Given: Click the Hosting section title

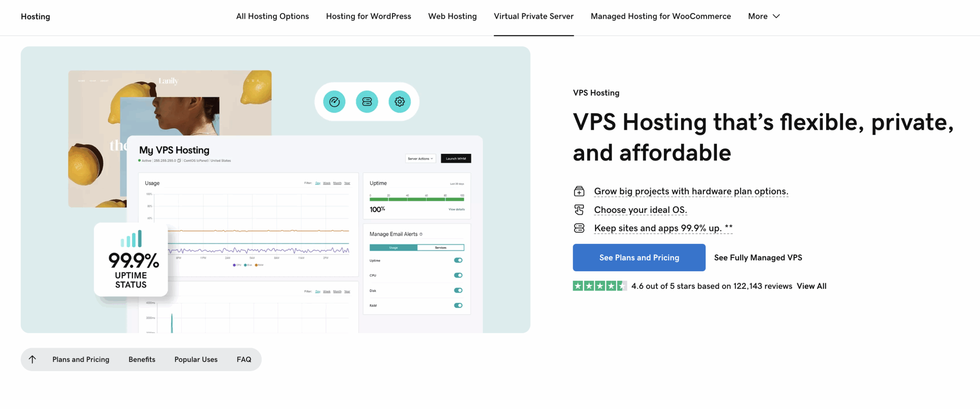Looking at the screenshot, I should (35, 16).
